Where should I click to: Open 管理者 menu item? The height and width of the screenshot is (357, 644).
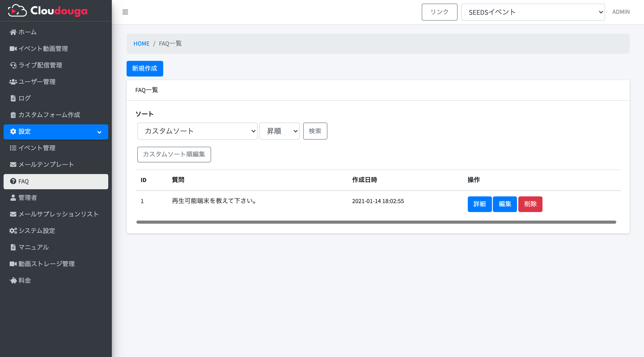coord(56,198)
